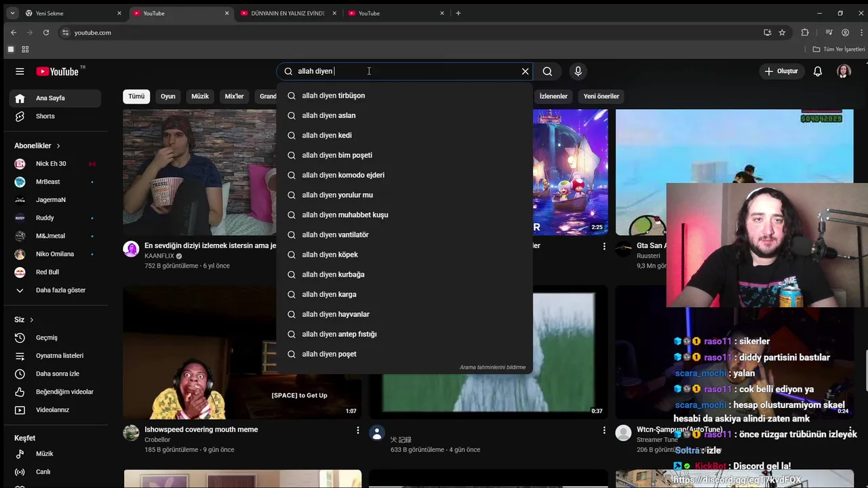Open the account avatar menu

[x=844, y=71]
